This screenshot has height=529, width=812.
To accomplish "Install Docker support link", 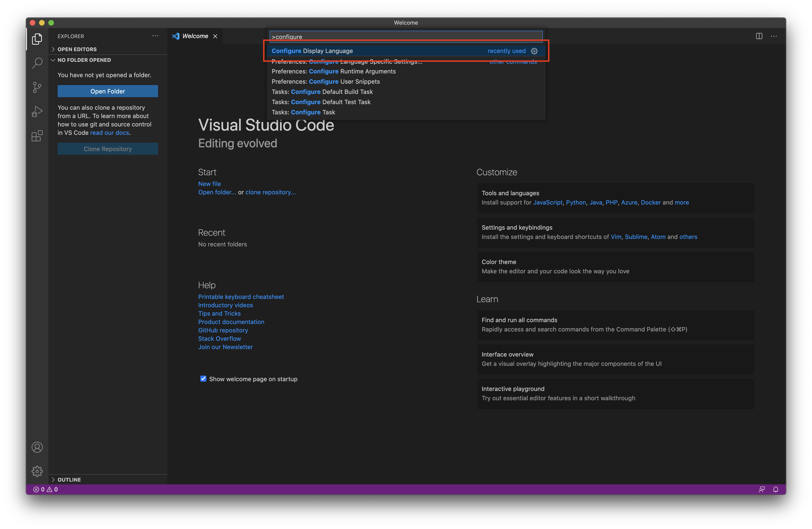I will [651, 202].
